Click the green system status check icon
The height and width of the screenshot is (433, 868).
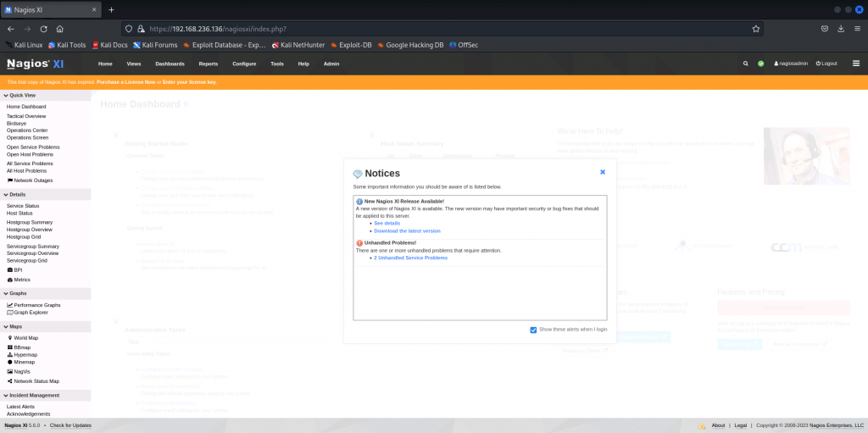pos(761,64)
